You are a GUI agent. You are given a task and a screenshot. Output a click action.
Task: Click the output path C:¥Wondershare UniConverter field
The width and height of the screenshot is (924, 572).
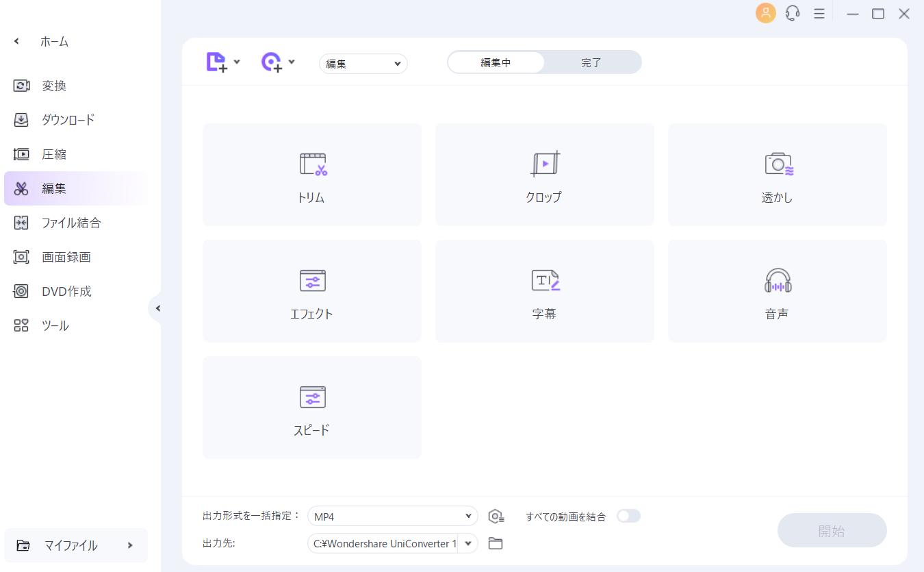click(383, 543)
